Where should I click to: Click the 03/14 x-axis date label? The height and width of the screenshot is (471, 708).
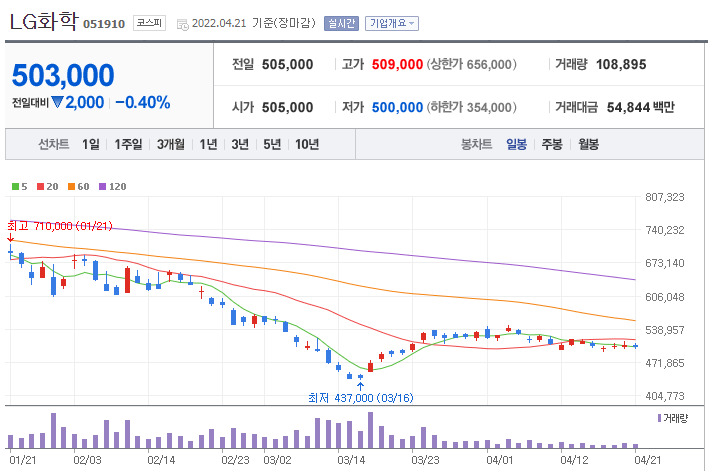[351, 460]
